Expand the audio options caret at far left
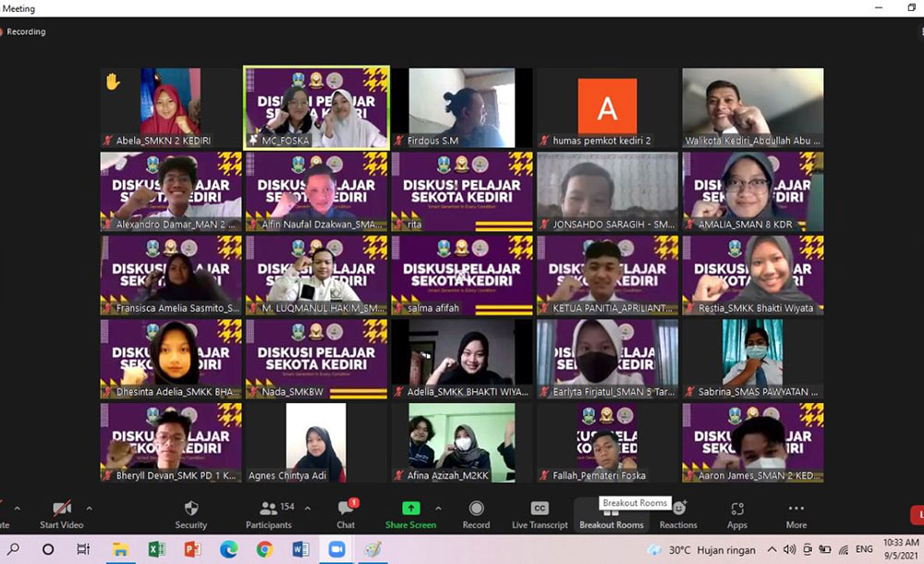Viewport: 924px width, 564px height. click(17, 508)
